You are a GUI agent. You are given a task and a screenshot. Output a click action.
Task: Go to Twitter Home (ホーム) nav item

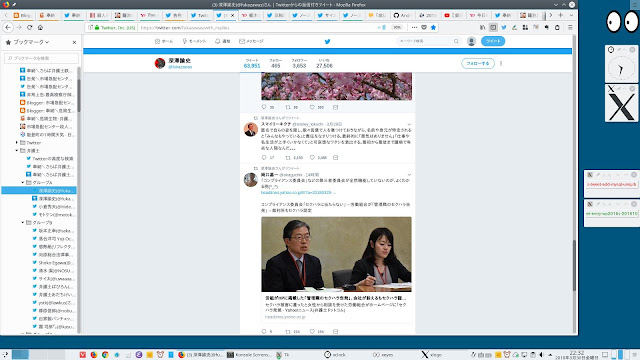click(x=164, y=41)
